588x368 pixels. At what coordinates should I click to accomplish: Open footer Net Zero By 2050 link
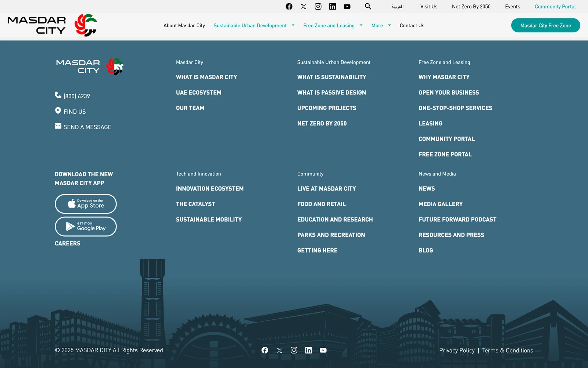pyautogui.click(x=322, y=123)
